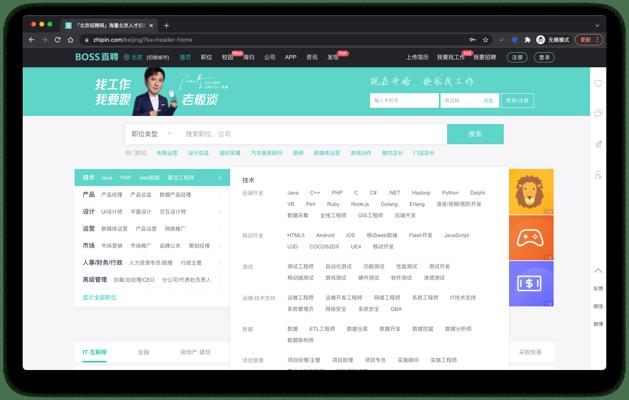629x400 pixels.
Task: Click the orange gamepad icon tile
Action: click(531, 237)
